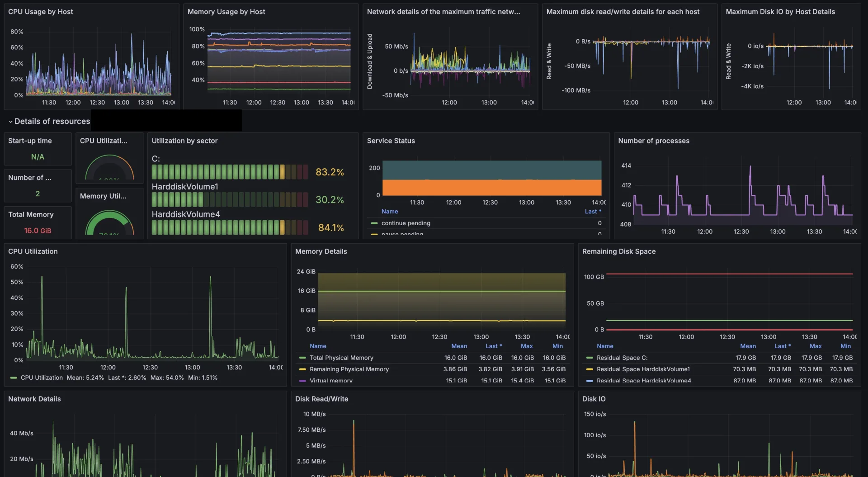Open Maximum Disk IO by Host Details title
Viewport: 868px width, 477px height.
coord(780,12)
